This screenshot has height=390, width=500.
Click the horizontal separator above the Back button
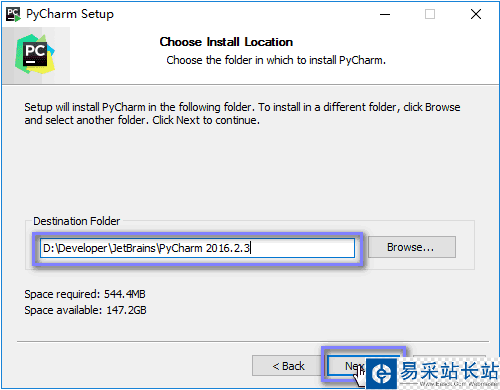(x=253, y=341)
